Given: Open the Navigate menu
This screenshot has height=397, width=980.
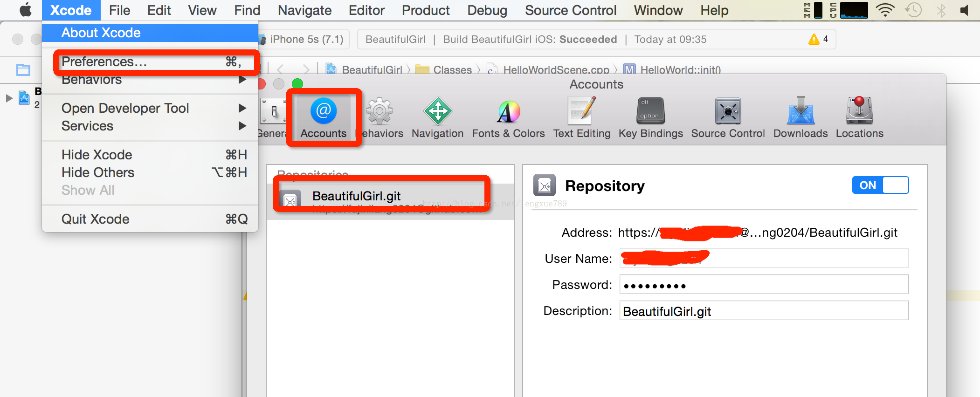Looking at the screenshot, I should (x=304, y=10).
